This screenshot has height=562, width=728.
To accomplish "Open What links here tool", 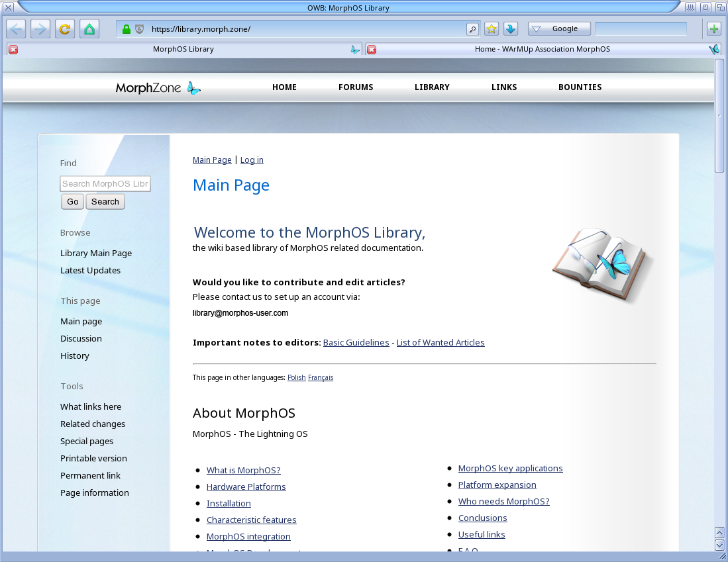I will tap(91, 407).
